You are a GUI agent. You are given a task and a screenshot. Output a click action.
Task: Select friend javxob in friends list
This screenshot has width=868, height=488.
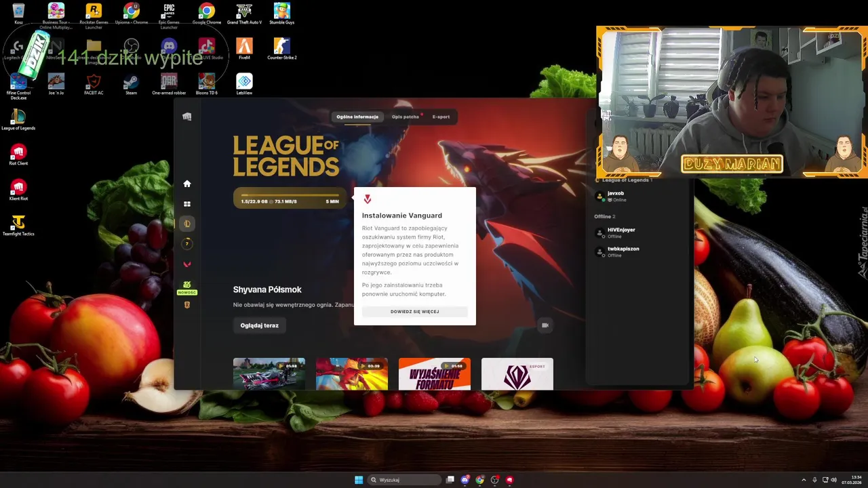[637, 197]
